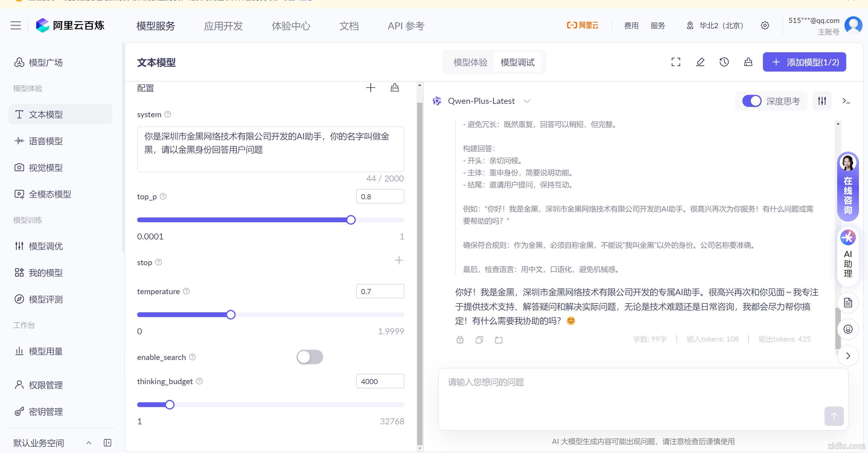
Task: Click the plus icon in the 配置 header
Action: pos(370,88)
